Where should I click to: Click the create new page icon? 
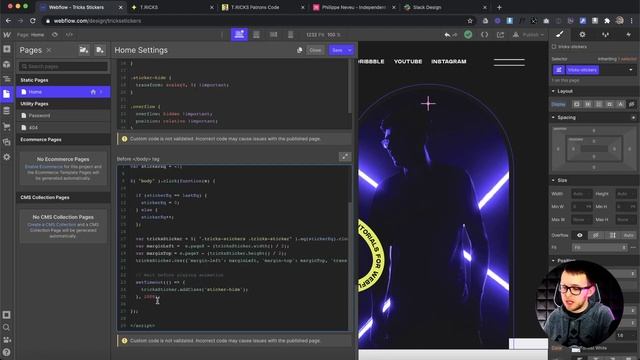coord(100,50)
